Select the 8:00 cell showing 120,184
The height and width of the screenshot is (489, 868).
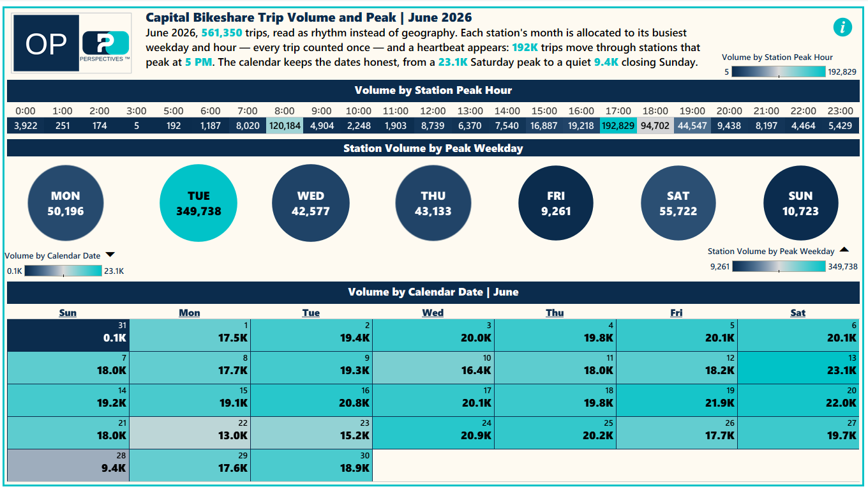pyautogui.click(x=285, y=126)
